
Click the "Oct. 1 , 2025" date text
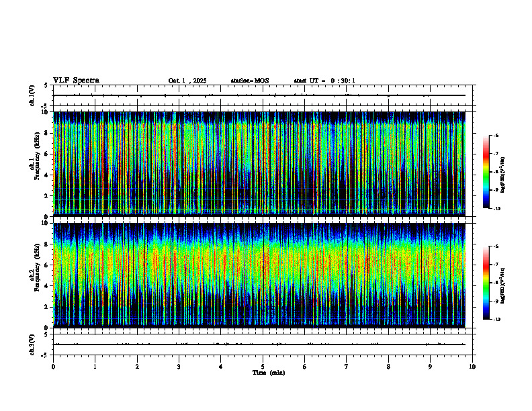[x=187, y=81]
